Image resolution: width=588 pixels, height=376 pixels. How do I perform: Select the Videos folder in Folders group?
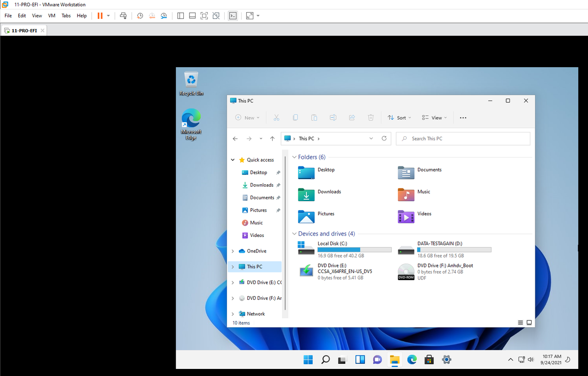[415, 217]
